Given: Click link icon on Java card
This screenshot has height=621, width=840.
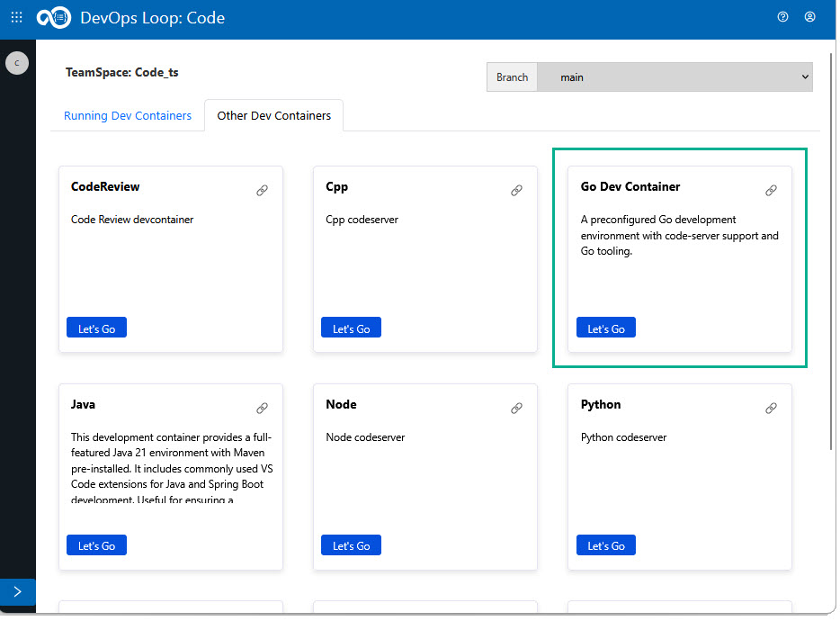Looking at the screenshot, I should click(x=262, y=409).
